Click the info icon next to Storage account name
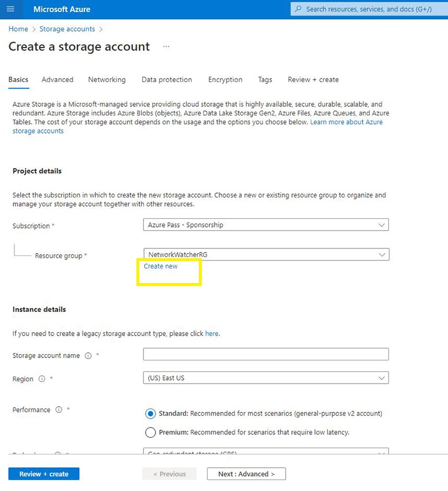The image size is (448, 491). (x=88, y=356)
